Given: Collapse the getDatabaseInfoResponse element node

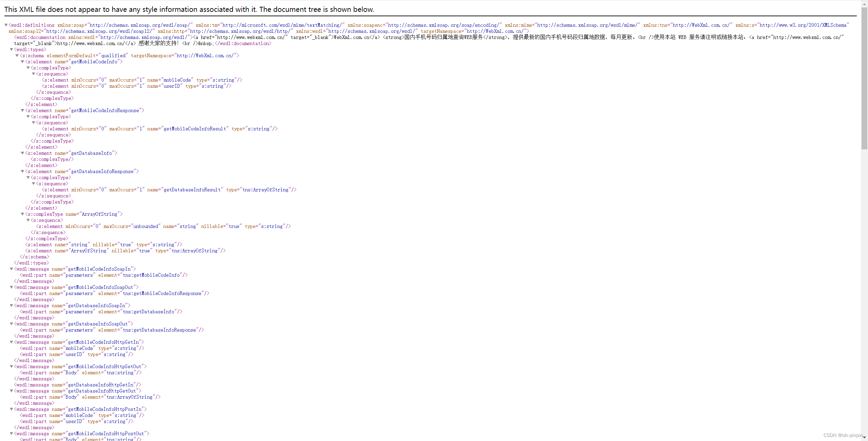Looking at the screenshot, I should point(22,171).
